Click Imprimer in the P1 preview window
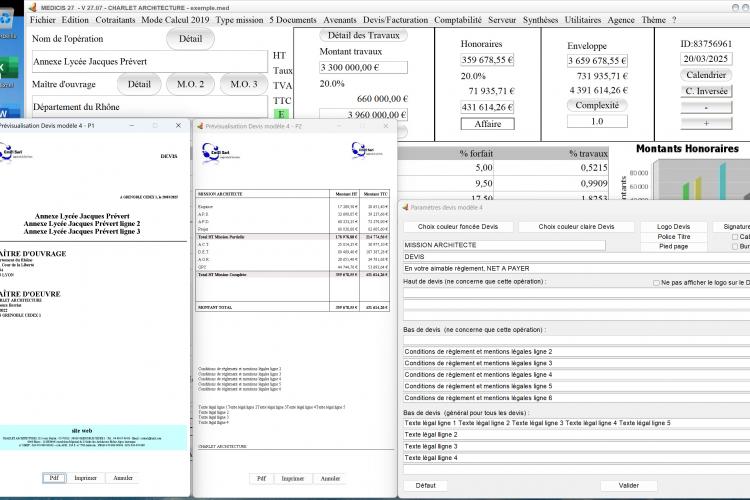 pos(86,478)
